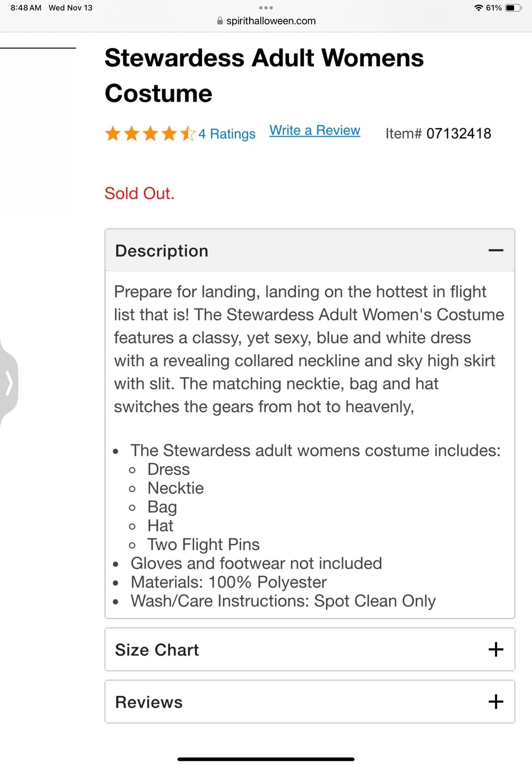The image size is (532, 766).
Task: Open the three-dot multitasking menu at top
Action: 266,8
